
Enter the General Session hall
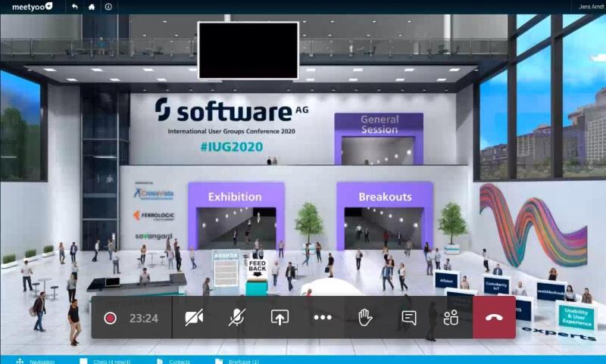tap(379, 139)
